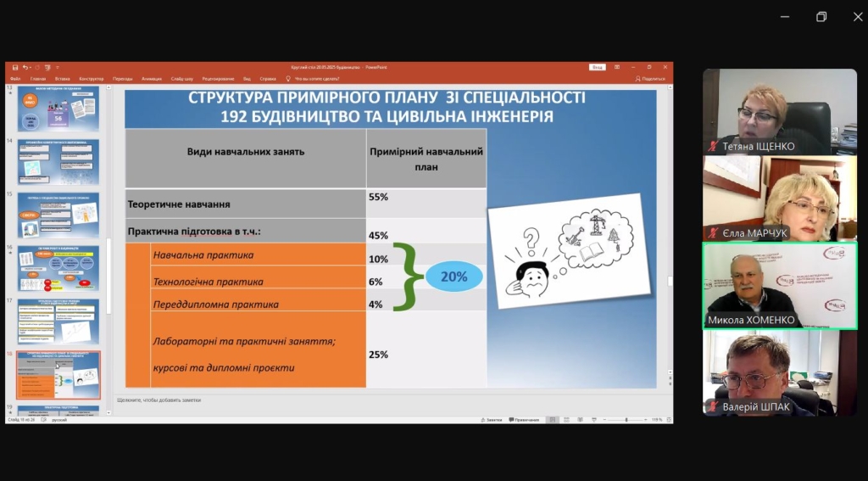This screenshot has height=481, width=868.
Task: Toggle Normal view button in status bar
Action: click(x=552, y=420)
